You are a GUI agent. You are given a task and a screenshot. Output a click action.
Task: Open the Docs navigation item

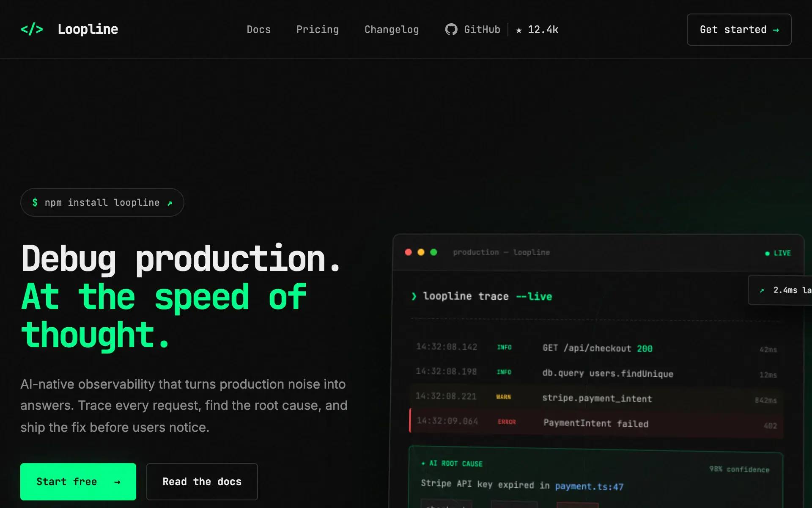pyautogui.click(x=258, y=30)
